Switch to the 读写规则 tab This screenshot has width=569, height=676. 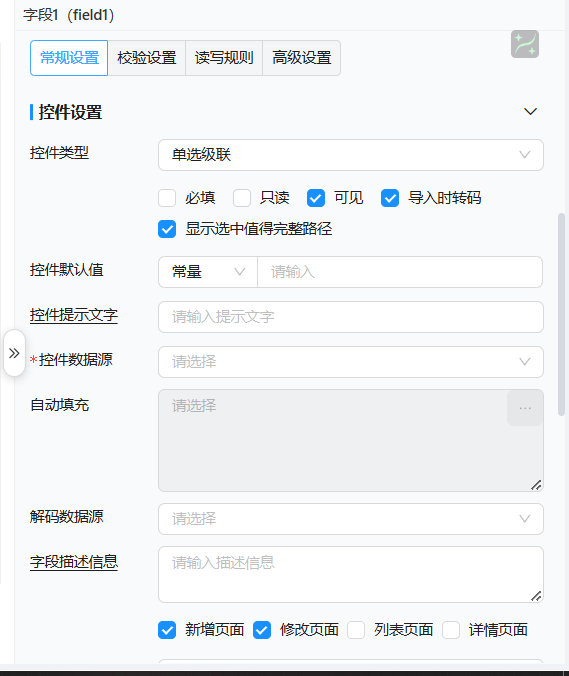click(224, 58)
